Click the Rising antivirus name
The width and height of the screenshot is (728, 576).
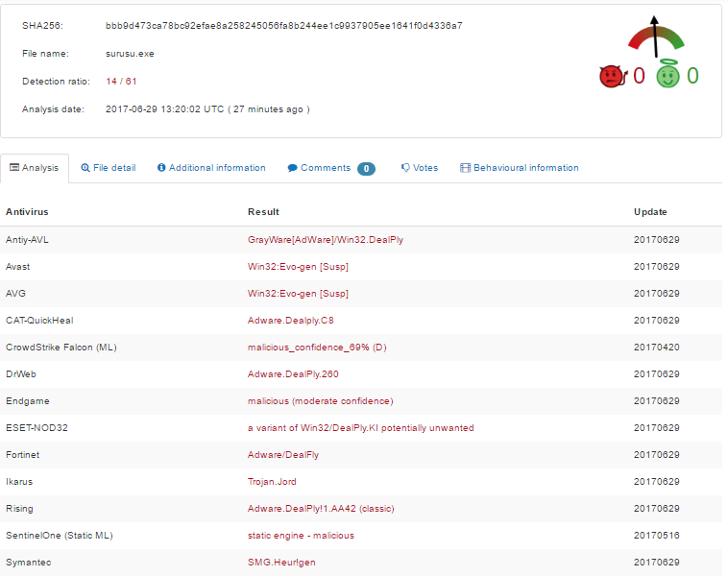(19, 509)
